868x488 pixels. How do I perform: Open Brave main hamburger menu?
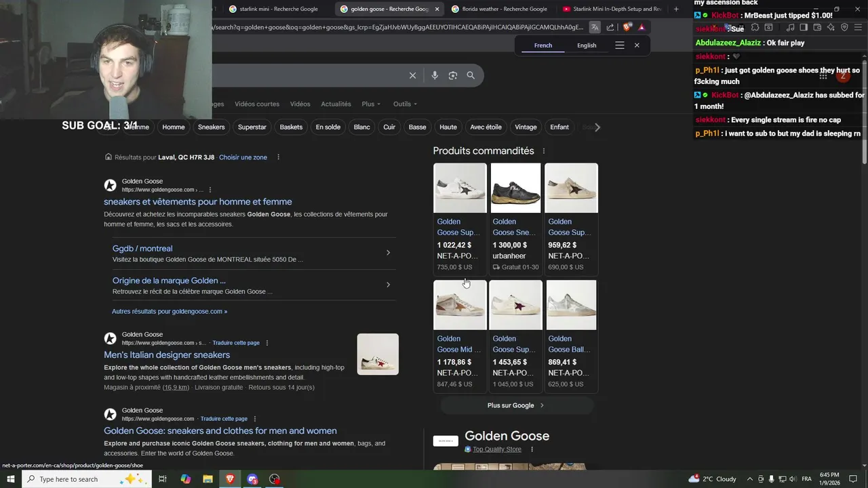(x=858, y=27)
